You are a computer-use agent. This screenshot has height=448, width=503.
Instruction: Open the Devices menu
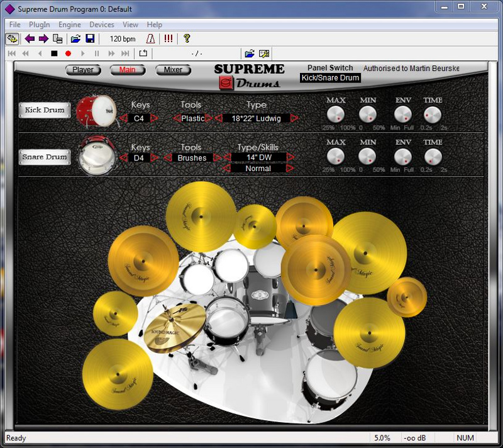tap(102, 25)
